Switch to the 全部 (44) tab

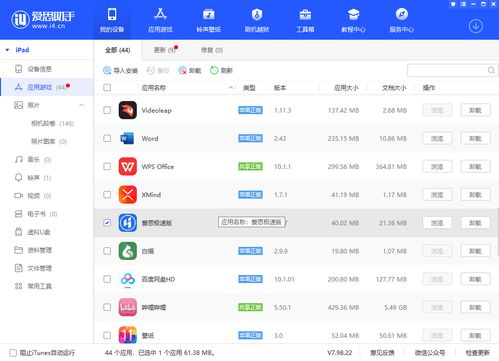(117, 50)
